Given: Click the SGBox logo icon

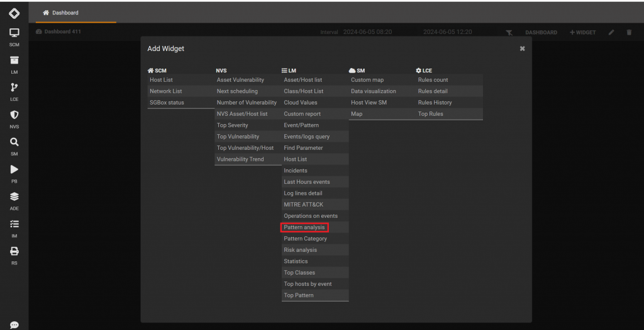Looking at the screenshot, I should pyautogui.click(x=14, y=14).
